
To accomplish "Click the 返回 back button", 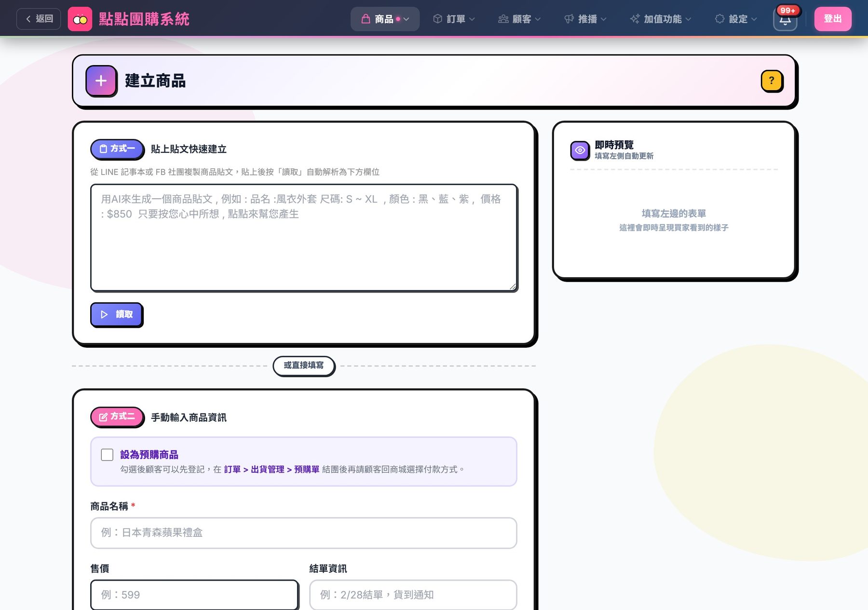I will click(39, 19).
